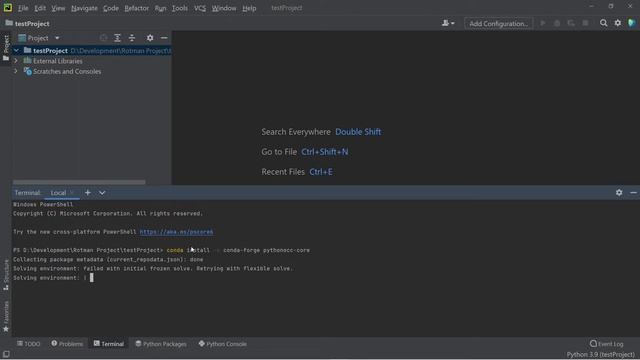Open Project panel options gear

[x=150, y=38]
